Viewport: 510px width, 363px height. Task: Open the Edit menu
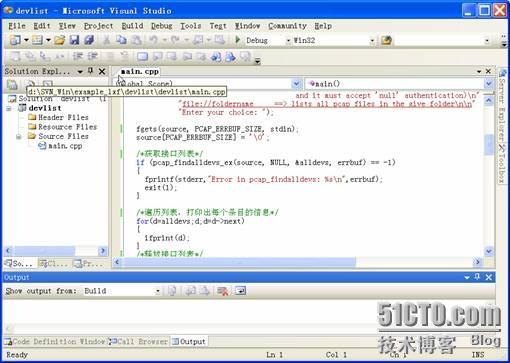(42, 26)
